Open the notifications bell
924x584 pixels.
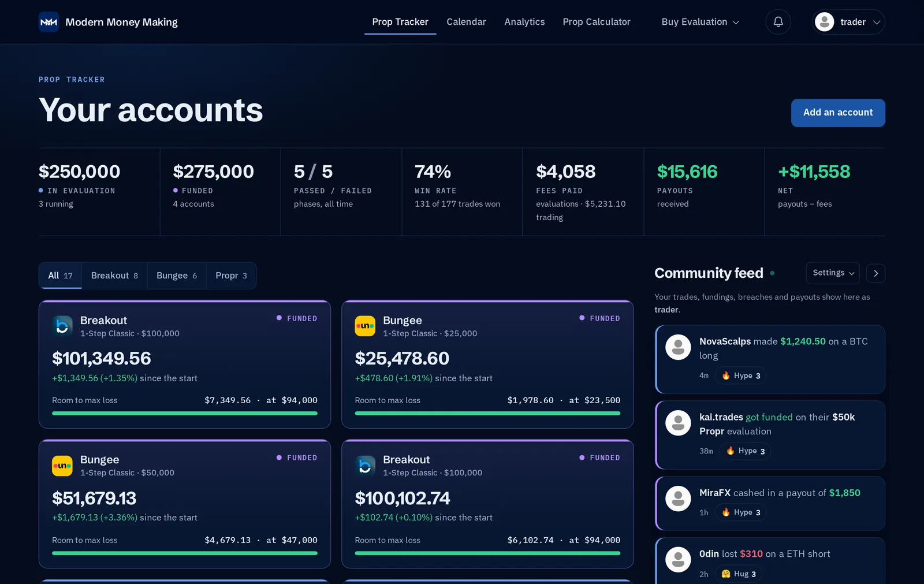pyautogui.click(x=778, y=22)
